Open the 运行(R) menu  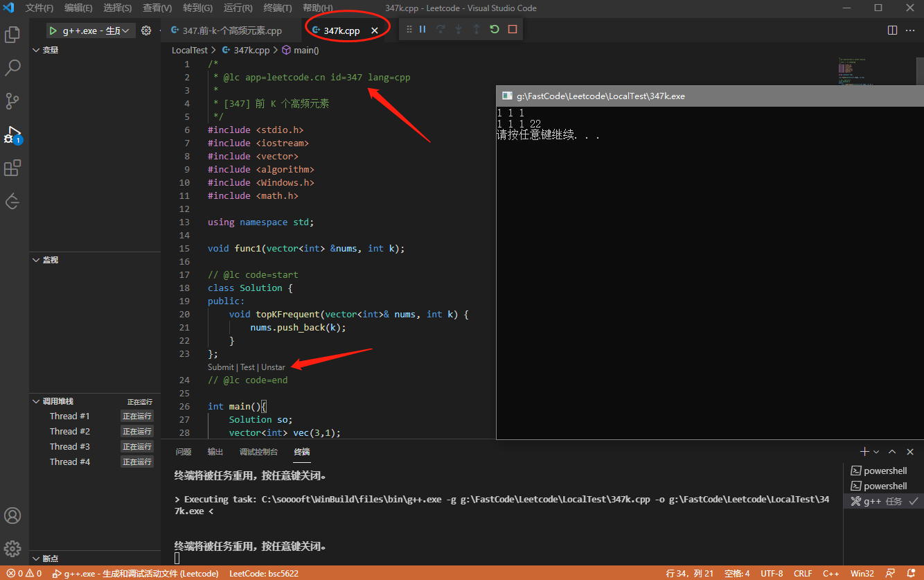(238, 8)
